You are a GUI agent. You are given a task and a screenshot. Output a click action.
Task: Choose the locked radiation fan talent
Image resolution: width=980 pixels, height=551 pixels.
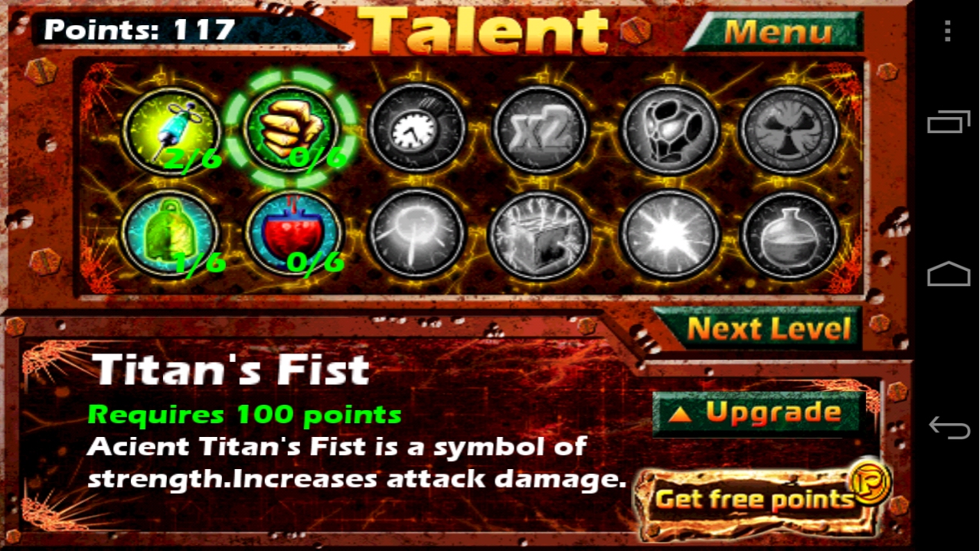click(x=790, y=129)
